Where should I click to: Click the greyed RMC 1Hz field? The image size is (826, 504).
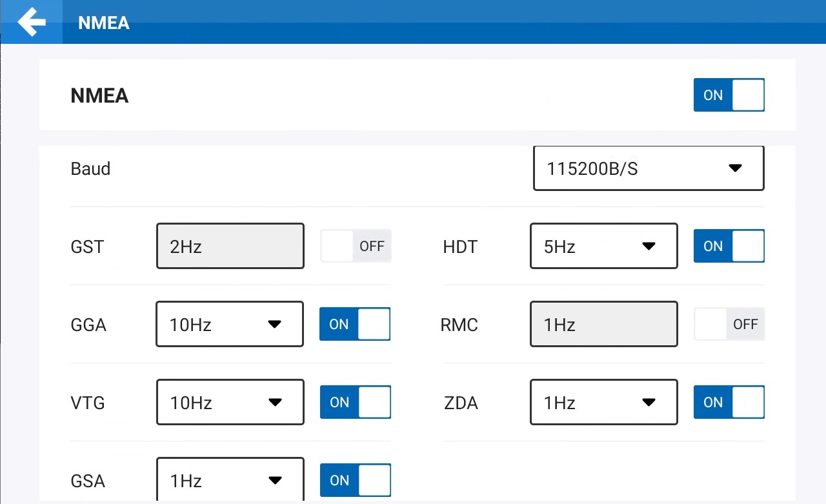pos(603,324)
